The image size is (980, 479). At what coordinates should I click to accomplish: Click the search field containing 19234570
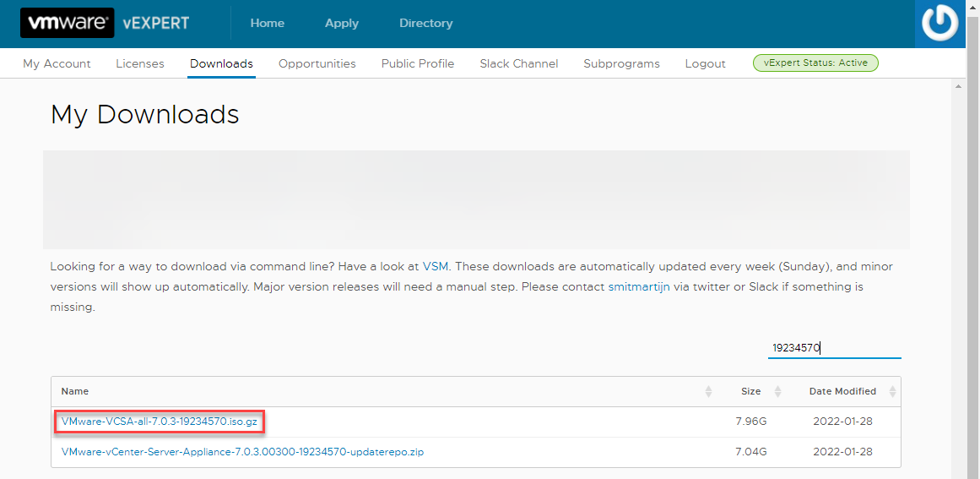pos(834,348)
